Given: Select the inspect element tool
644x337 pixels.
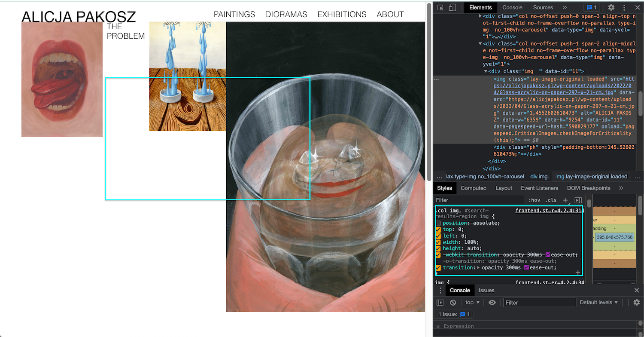Looking at the screenshot, I should (440, 7).
